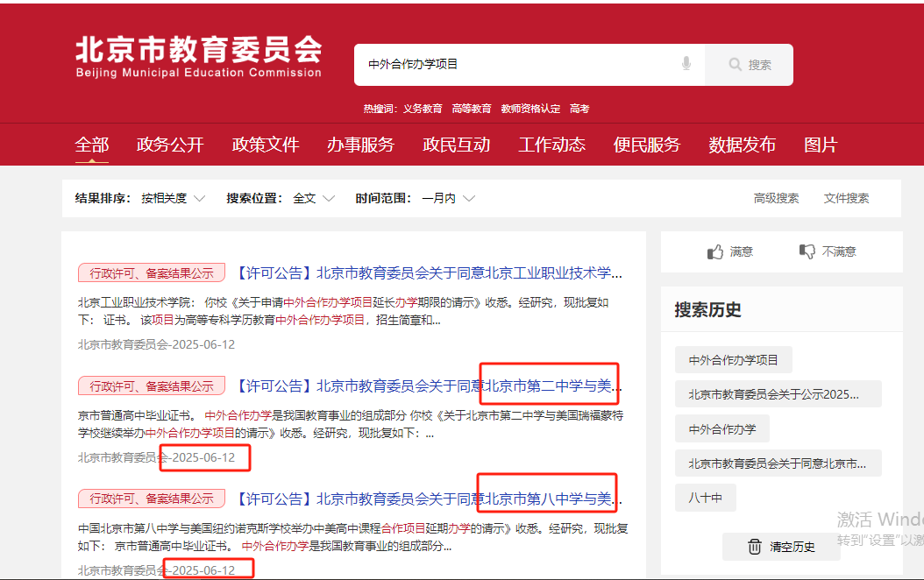This screenshot has width=924, height=580.
Task: Open the 文件搜索 link
Action: 846,198
